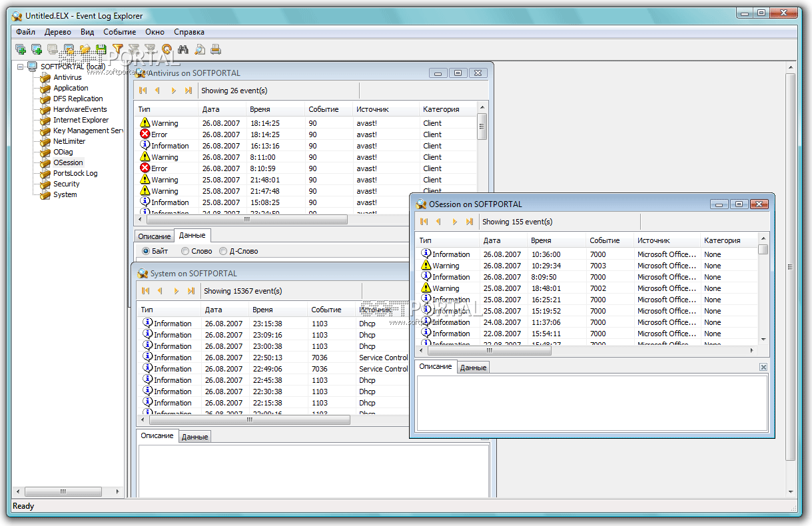Sort System events by Тип column
Image resolution: width=812 pixels, height=526 pixels.
[169, 310]
